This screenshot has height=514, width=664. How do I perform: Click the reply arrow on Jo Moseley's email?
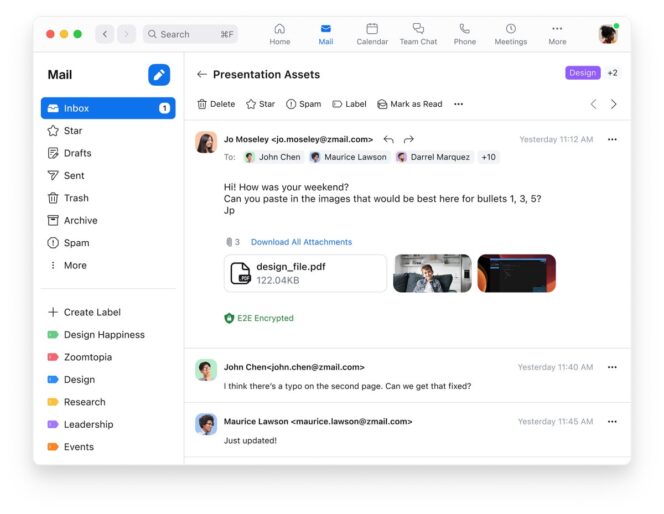(x=389, y=140)
